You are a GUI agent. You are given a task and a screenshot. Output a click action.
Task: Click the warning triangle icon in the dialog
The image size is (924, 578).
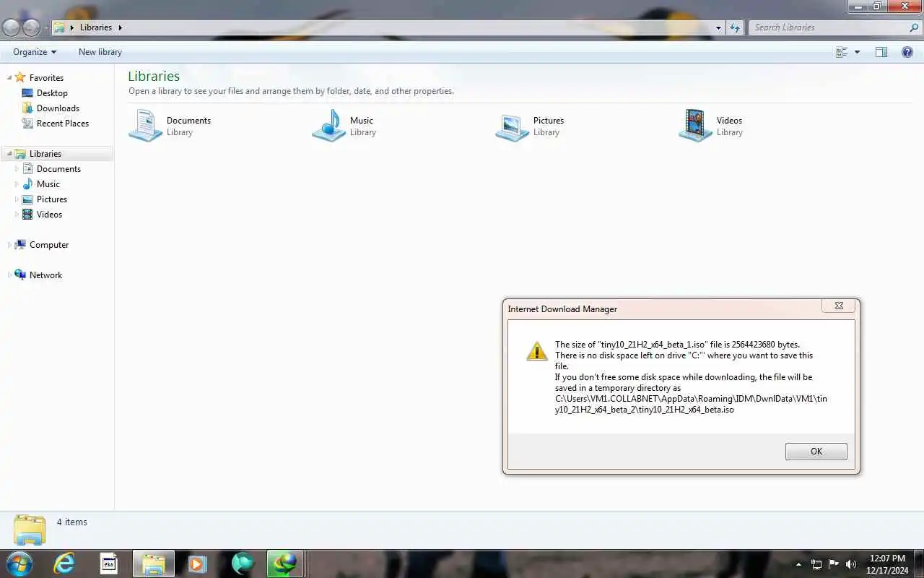click(536, 351)
